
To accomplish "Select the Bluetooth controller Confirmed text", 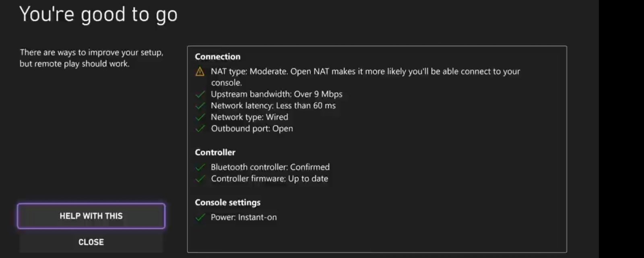I will coord(270,167).
